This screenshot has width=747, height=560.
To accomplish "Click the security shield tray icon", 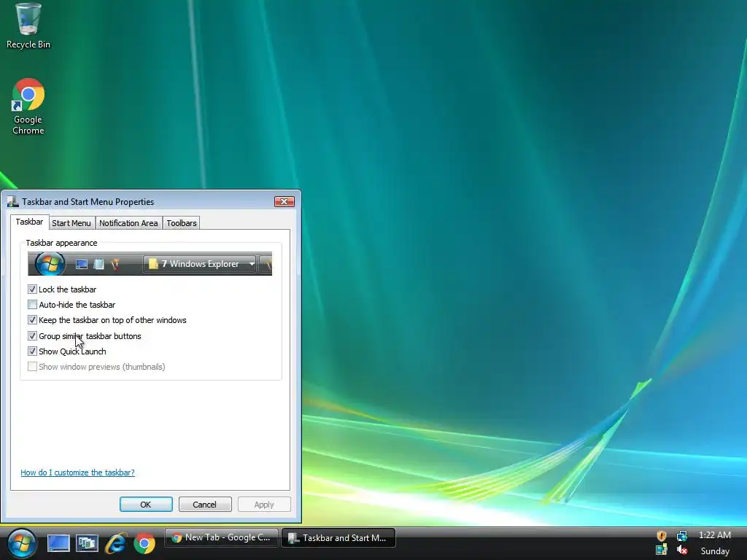I will pyautogui.click(x=661, y=536).
